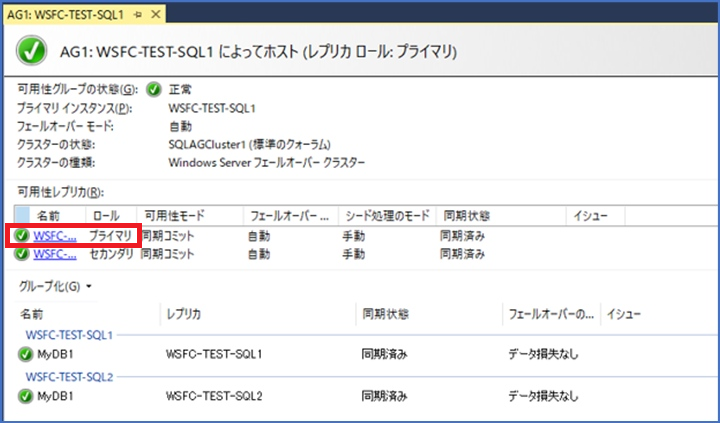Click the cluster state SQLAGCluster1 value
720x423 pixels.
point(249,145)
